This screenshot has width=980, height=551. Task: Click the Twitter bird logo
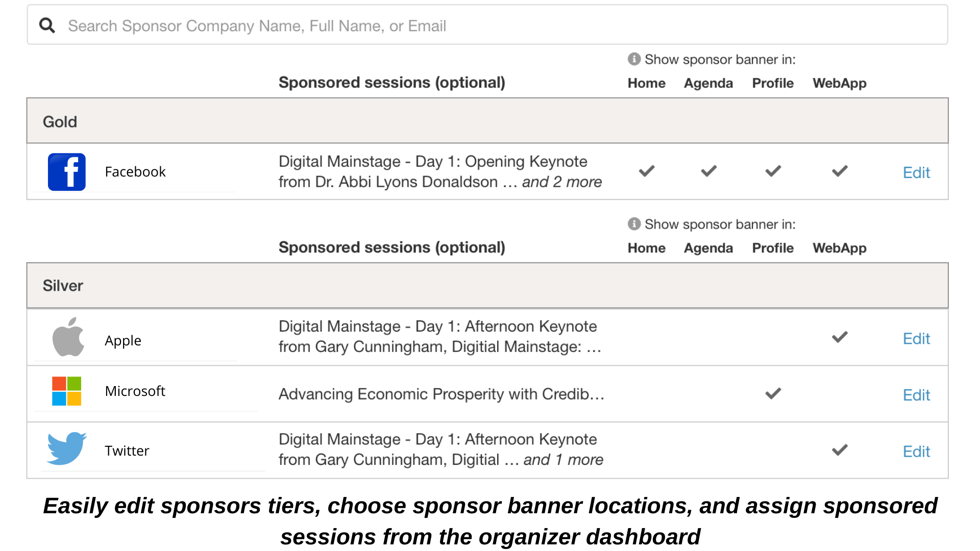(x=67, y=448)
